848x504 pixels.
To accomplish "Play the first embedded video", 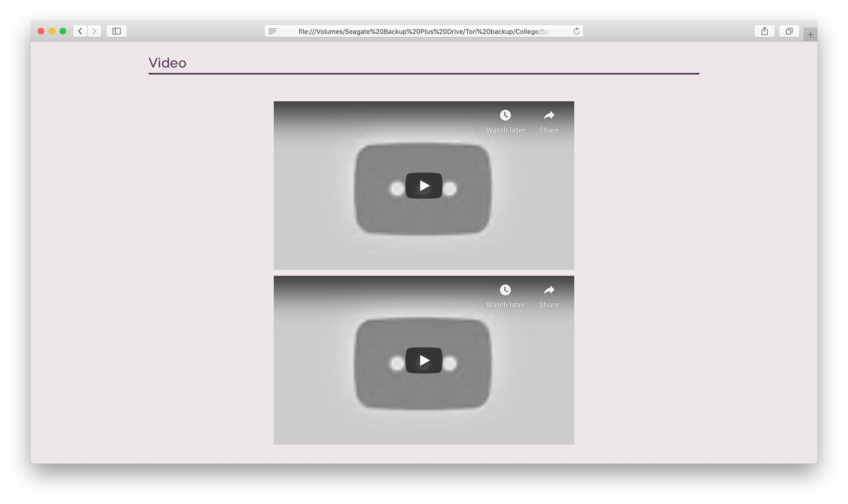I will [x=424, y=185].
